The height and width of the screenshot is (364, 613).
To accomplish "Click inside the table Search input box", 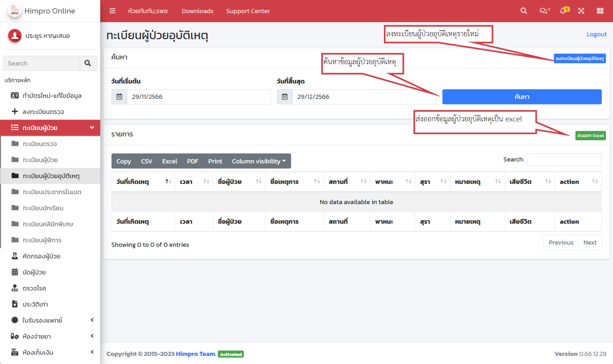I will (x=564, y=159).
